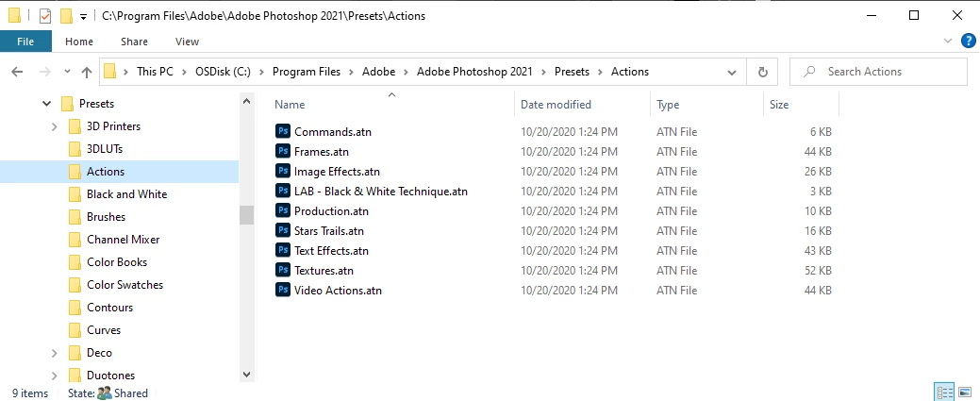Go up one folder level with Up arrow
This screenshot has width=980, height=401.
[x=87, y=72]
